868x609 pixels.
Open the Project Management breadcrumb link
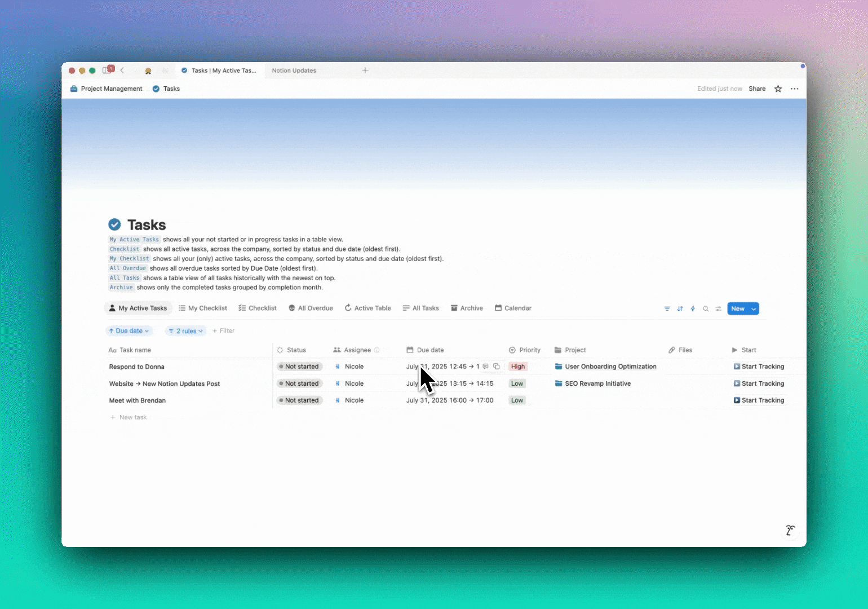tap(106, 89)
